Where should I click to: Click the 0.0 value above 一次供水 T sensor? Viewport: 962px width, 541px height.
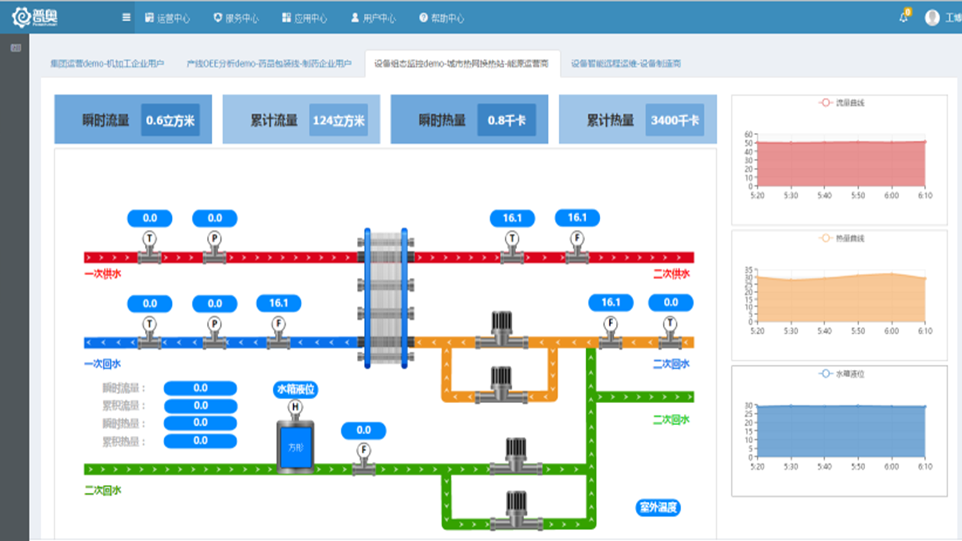[x=150, y=218]
